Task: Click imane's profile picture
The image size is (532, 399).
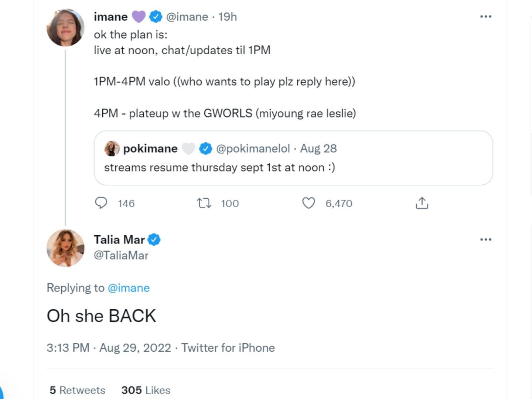Action: click(65, 27)
